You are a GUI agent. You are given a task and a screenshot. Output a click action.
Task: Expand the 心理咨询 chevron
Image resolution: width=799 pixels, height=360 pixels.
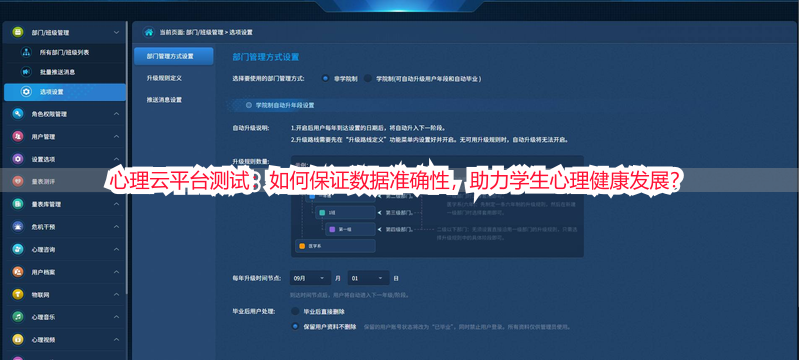pyautogui.click(x=116, y=249)
